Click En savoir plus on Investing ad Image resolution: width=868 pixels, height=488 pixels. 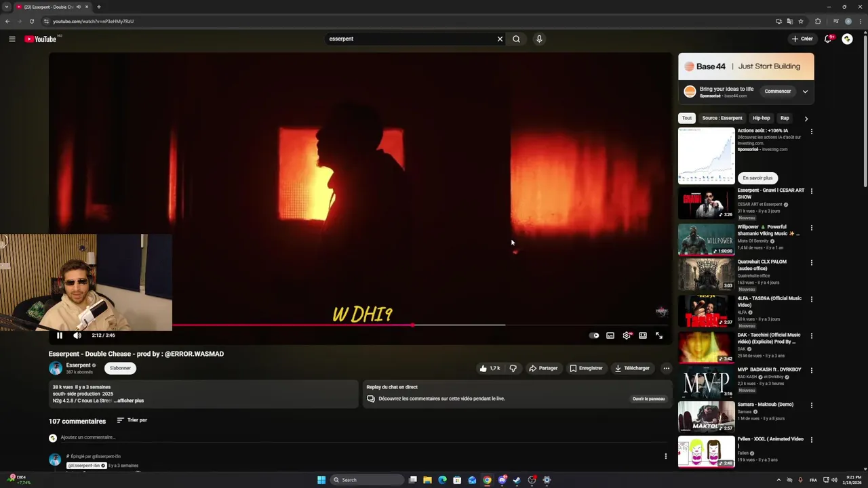click(757, 178)
